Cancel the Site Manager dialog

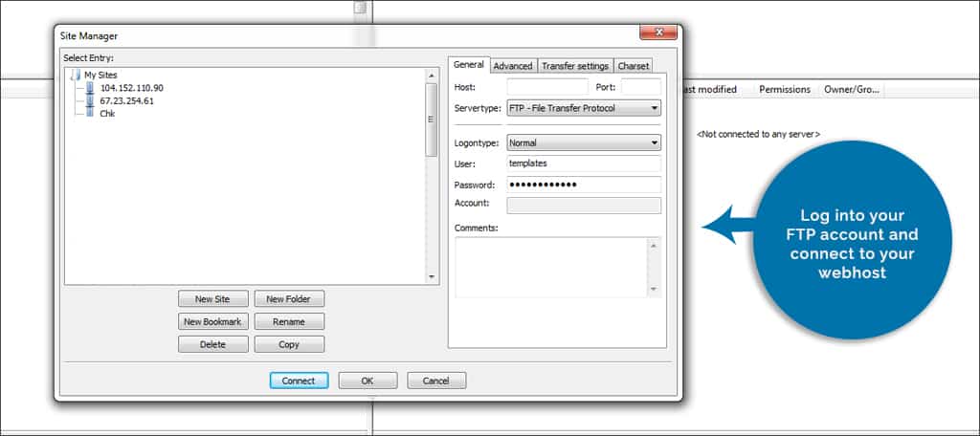point(436,381)
